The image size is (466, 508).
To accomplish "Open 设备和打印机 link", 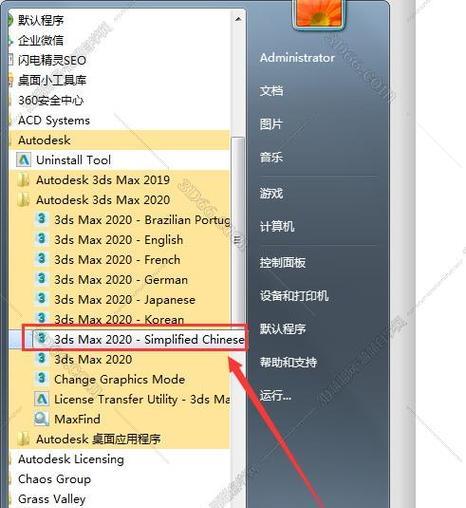I will point(294,295).
